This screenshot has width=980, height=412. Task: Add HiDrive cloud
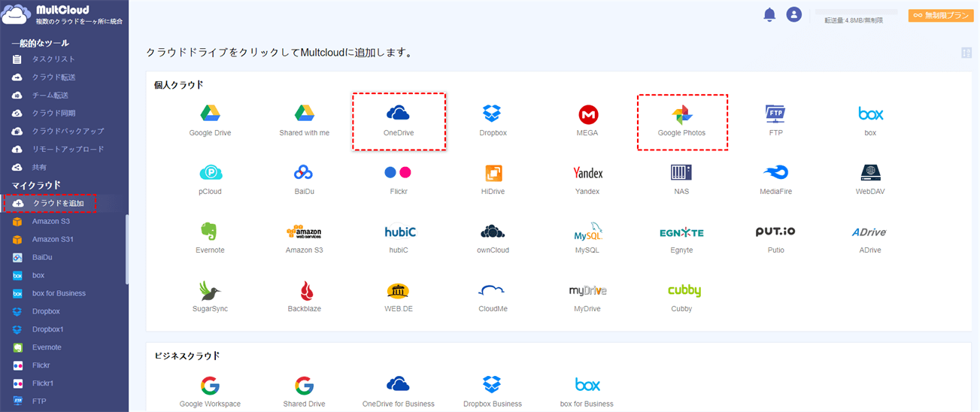click(493, 179)
